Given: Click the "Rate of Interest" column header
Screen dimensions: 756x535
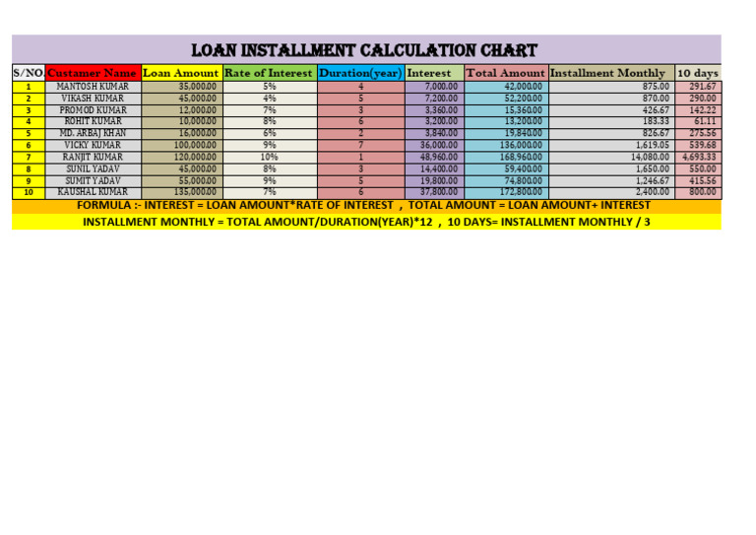Looking at the screenshot, I should tap(270, 73).
